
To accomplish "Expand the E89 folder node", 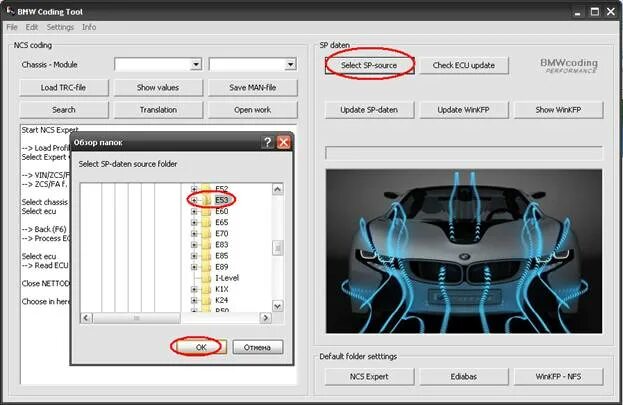I will [x=194, y=267].
